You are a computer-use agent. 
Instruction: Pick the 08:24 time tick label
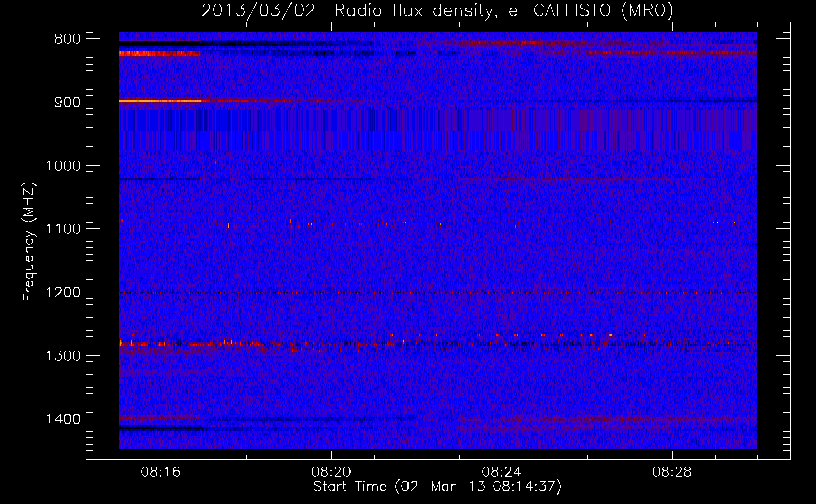502,472
